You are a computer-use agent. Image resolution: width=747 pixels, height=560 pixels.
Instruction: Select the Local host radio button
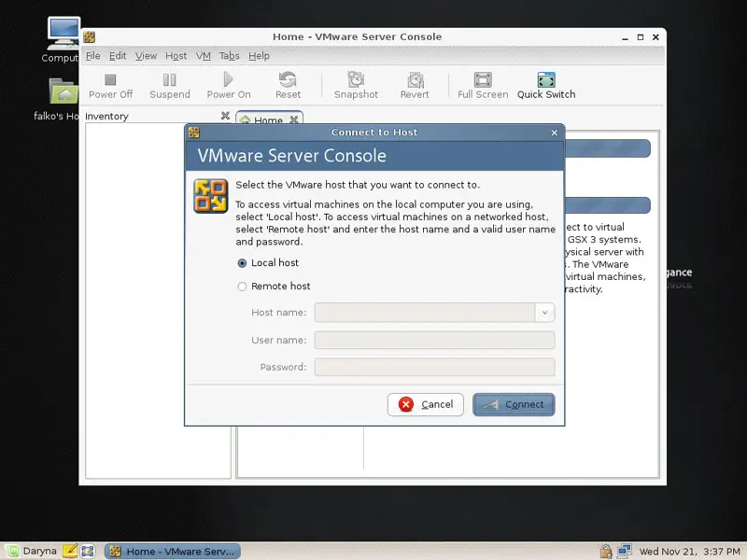click(x=242, y=263)
